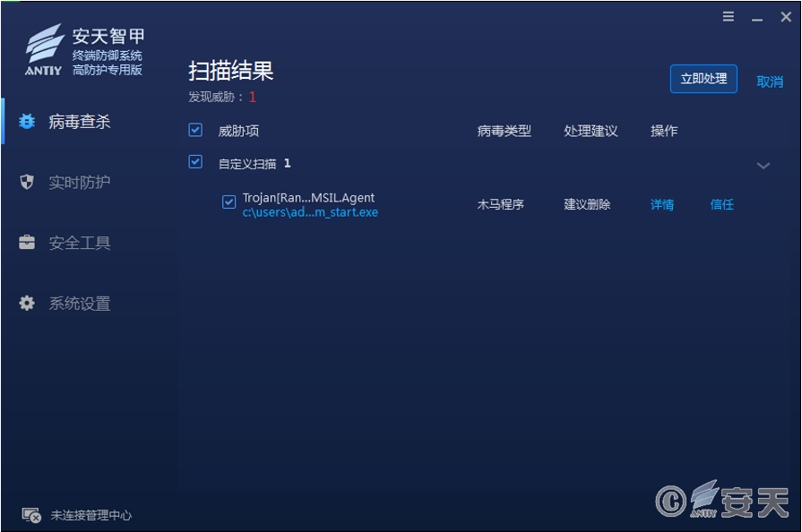
Task: Click the shield icon beside 实时防护
Action: pyautogui.click(x=27, y=182)
